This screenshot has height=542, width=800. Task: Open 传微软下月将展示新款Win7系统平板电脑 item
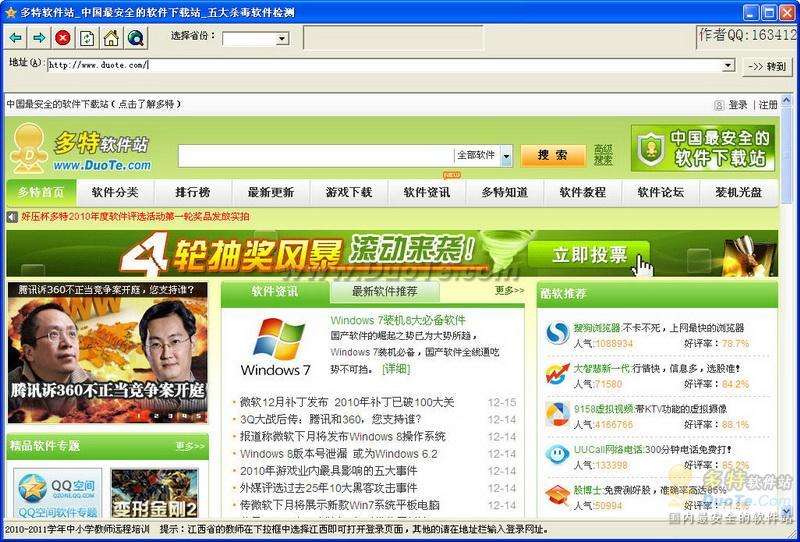tap(340, 505)
